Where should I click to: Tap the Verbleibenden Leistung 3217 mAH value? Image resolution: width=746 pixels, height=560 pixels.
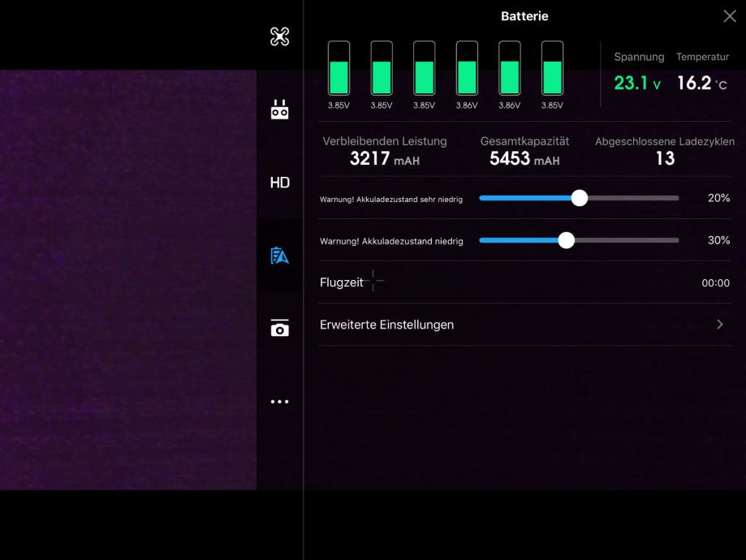(x=384, y=159)
